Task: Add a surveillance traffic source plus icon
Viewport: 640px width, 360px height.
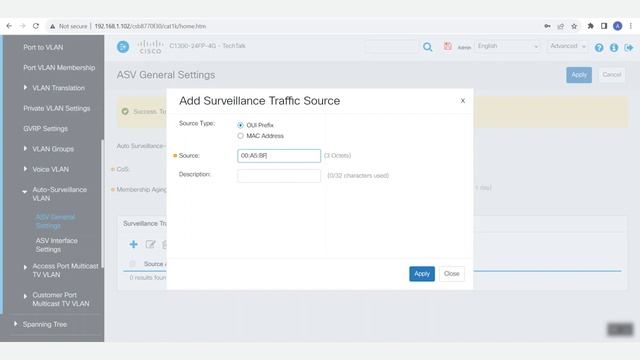Action: pyautogui.click(x=133, y=244)
